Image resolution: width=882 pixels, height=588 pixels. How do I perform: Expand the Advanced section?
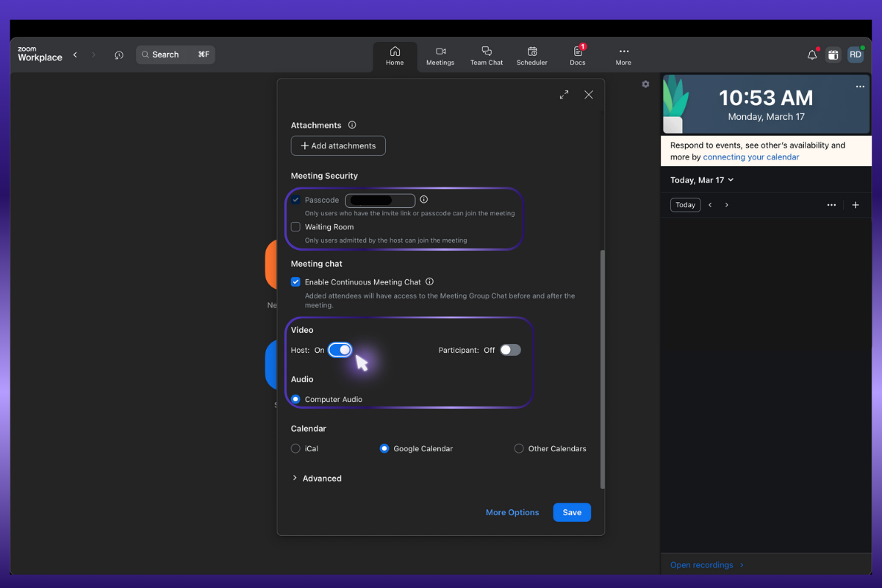[x=317, y=478]
